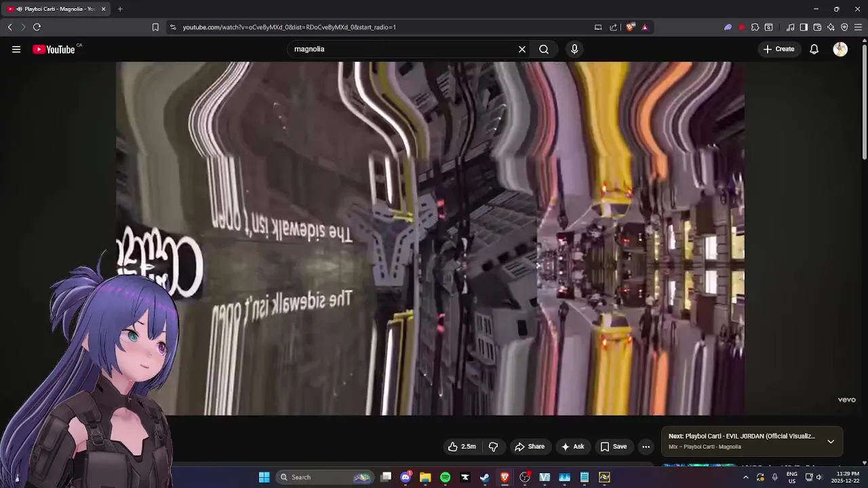Switch to Brave browser in taskbar
This screenshot has width=868, height=488.
[x=505, y=477]
